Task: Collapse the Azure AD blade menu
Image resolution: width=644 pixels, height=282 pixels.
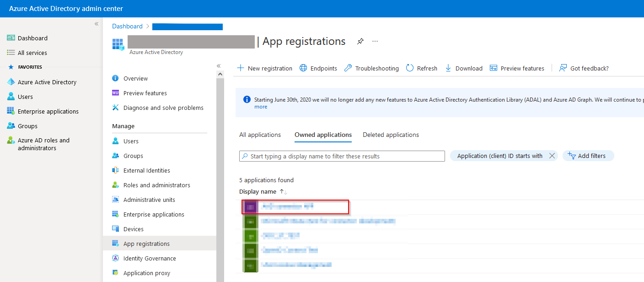Action: (x=219, y=65)
